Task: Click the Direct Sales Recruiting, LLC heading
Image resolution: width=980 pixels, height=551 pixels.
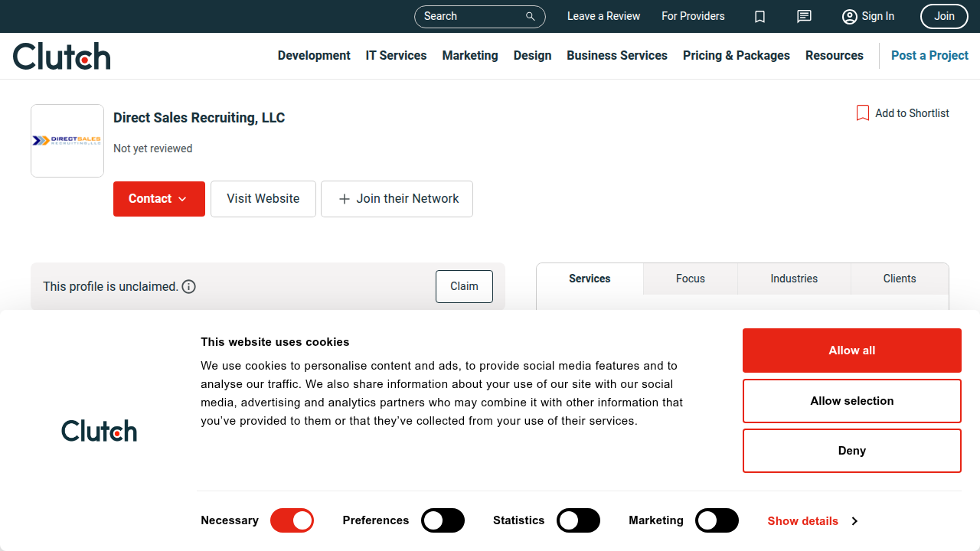Action: point(199,118)
